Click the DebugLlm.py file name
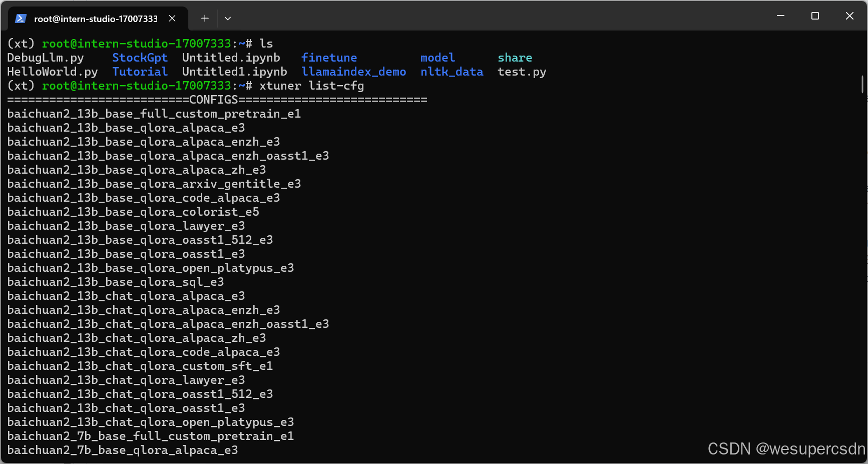The width and height of the screenshot is (868, 464). coord(46,58)
